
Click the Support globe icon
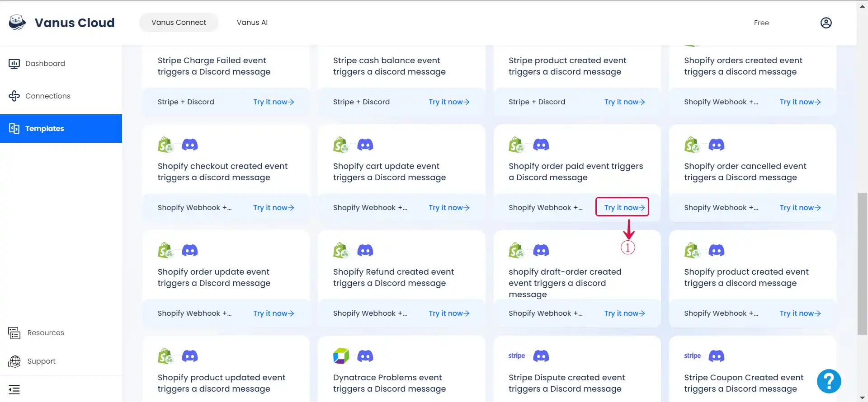coord(14,361)
